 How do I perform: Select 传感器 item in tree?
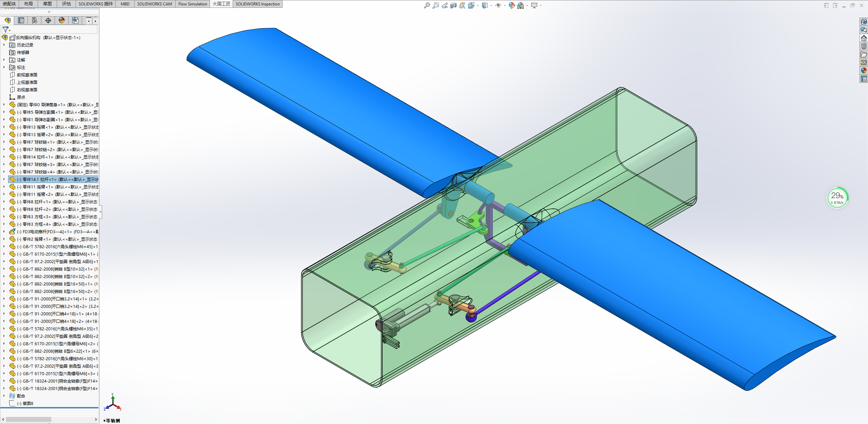[23, 52]
